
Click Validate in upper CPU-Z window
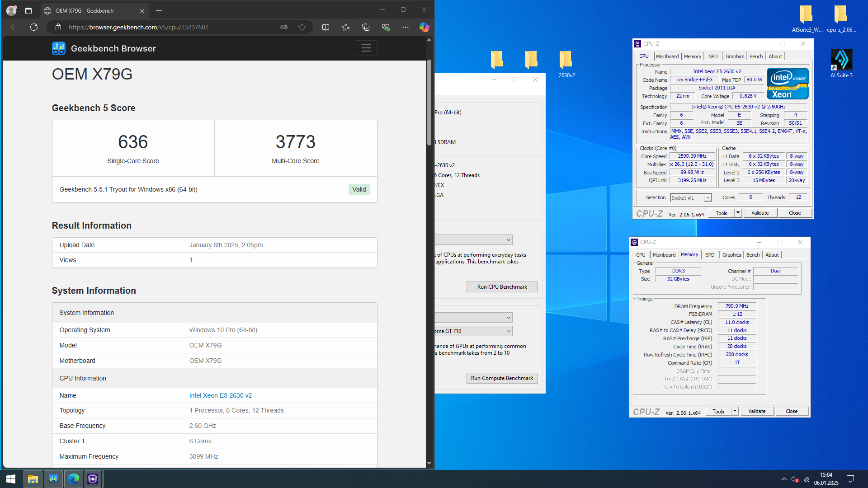pyautogui.click(x=760, y=213)
